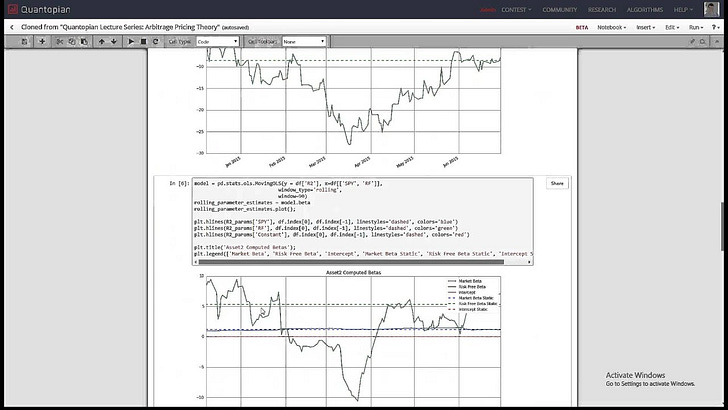Open the Notebook menu
Screen dimensions: 728x410
[611, 27]
